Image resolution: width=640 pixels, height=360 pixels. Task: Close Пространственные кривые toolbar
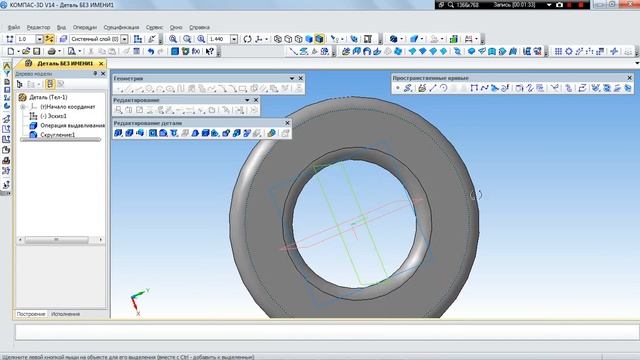pos(629,78)
